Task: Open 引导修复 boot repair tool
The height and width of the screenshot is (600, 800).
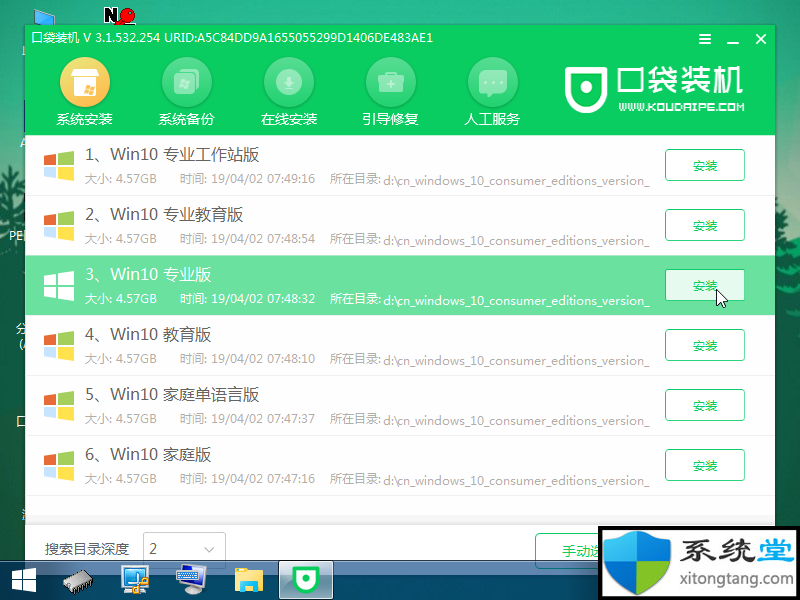Action: 391,93
